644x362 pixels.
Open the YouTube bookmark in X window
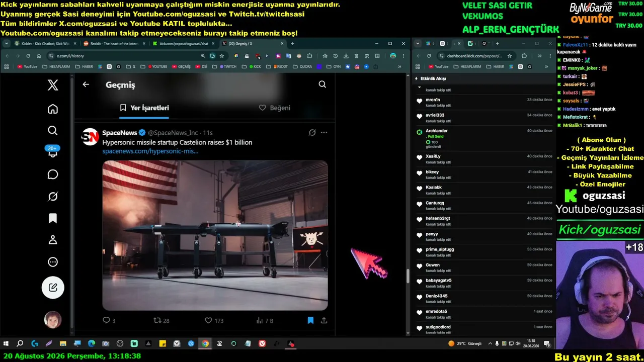pyautogui.click(x=27, y=66)
